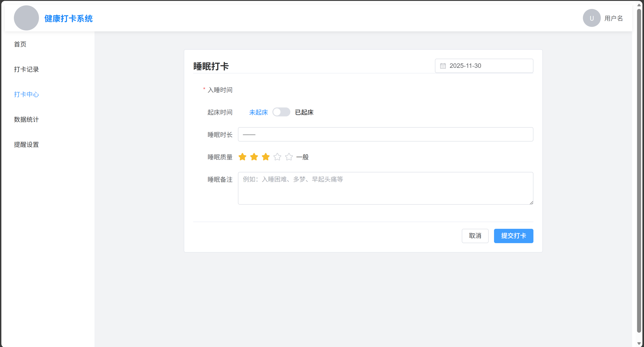Image resolution: width=644 pixels, height=347 pixels.
Task: Click the 睡眠时长 input field
Action: [x=385, y=134]
